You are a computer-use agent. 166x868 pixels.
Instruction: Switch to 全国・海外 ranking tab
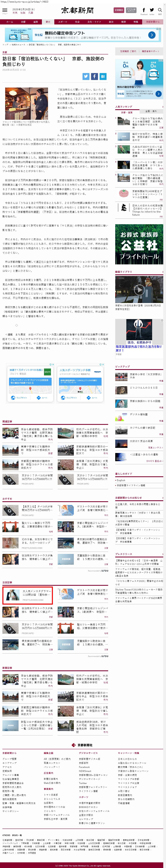151,111
